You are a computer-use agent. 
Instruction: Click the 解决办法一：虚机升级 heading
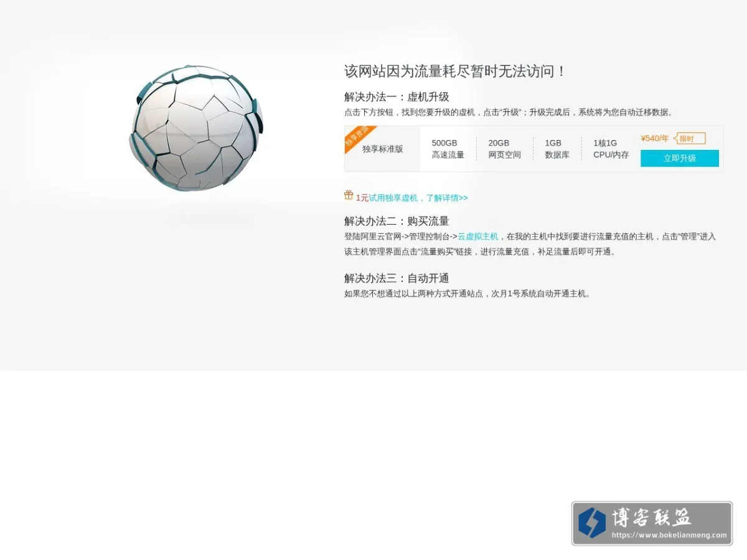pyautogui.click(x=397, y=96)
